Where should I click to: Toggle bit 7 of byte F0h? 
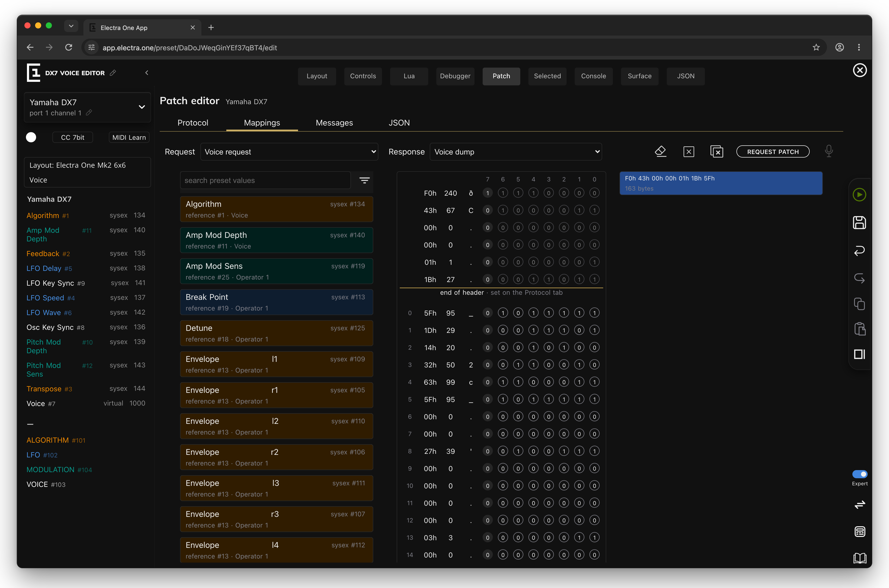pyautogui.click(x=487, y=193)
